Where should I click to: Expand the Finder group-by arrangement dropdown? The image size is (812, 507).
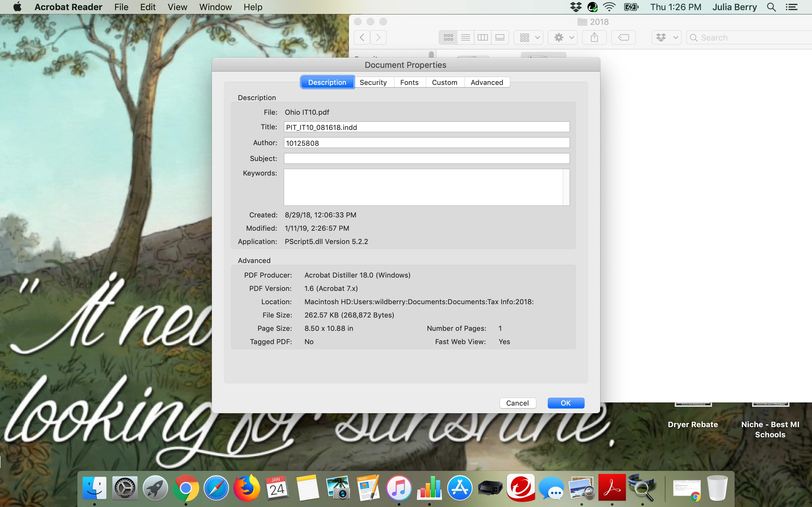[529, 37]
